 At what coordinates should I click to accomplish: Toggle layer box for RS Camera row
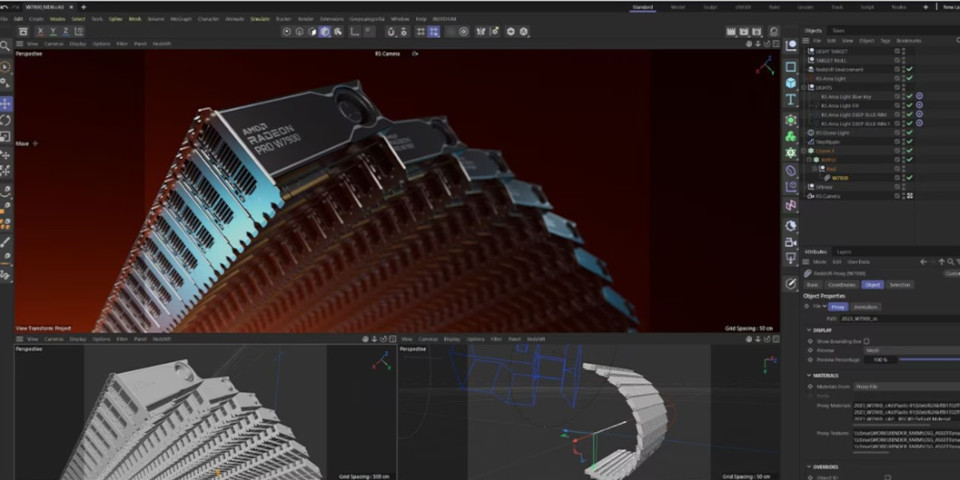pyautogui.click(x=897, y=196)
